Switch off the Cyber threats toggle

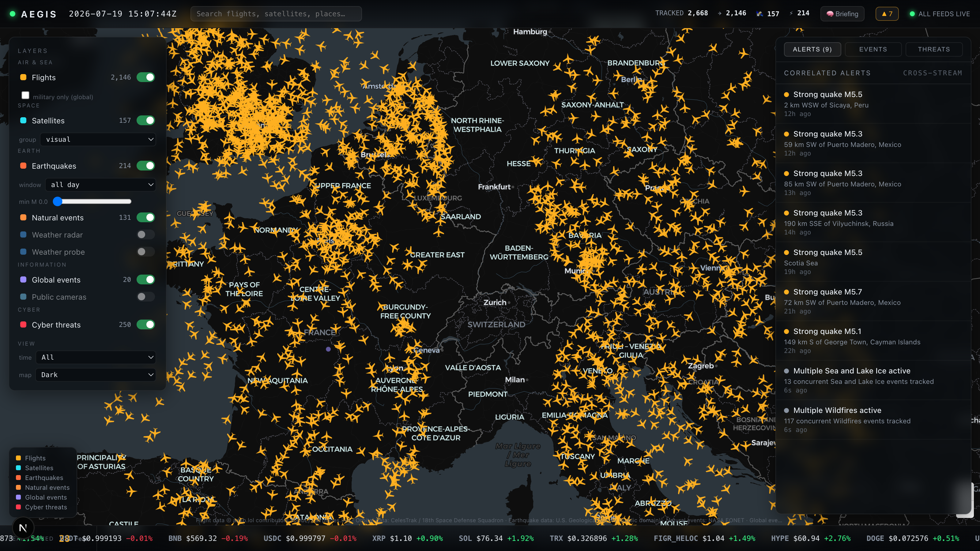(146, 324)
